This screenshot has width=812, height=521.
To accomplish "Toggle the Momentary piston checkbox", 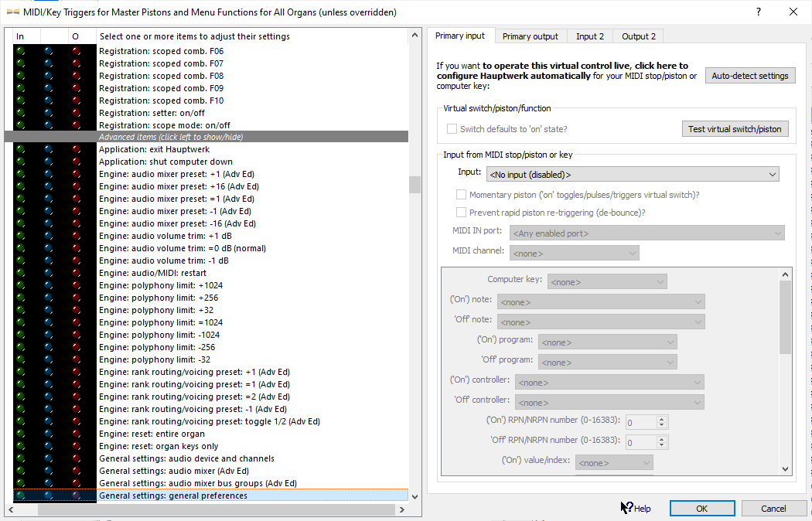I will click(x=462, y=195).
